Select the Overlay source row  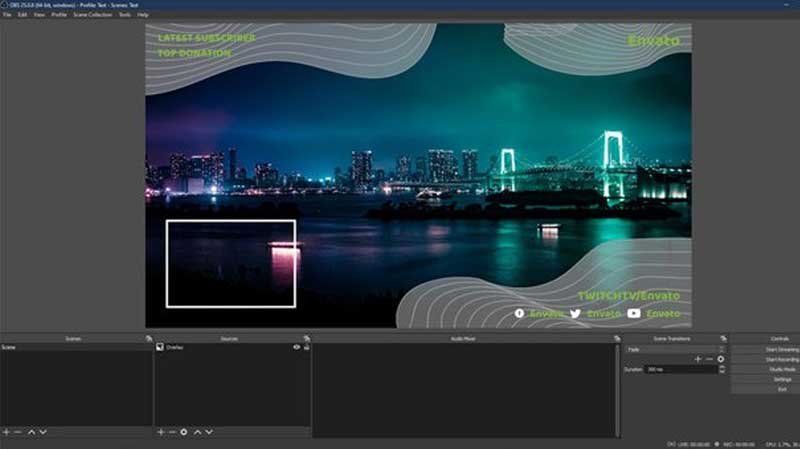tap(232, 347)
